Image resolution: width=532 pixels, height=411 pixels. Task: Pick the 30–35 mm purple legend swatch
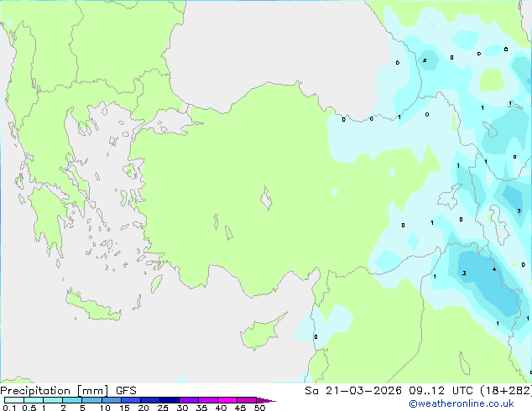189,400
